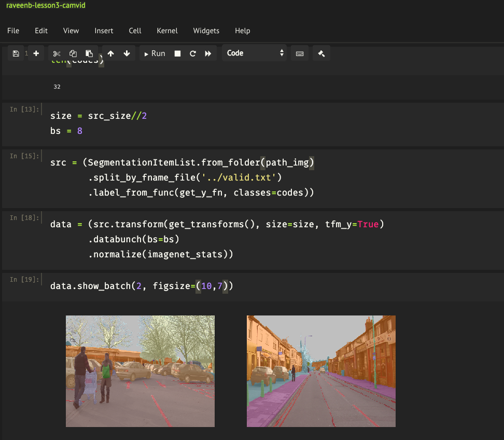Move selected cell up arrow
The height and width of the screenshot is (440, 504).
tap(110, 53)
